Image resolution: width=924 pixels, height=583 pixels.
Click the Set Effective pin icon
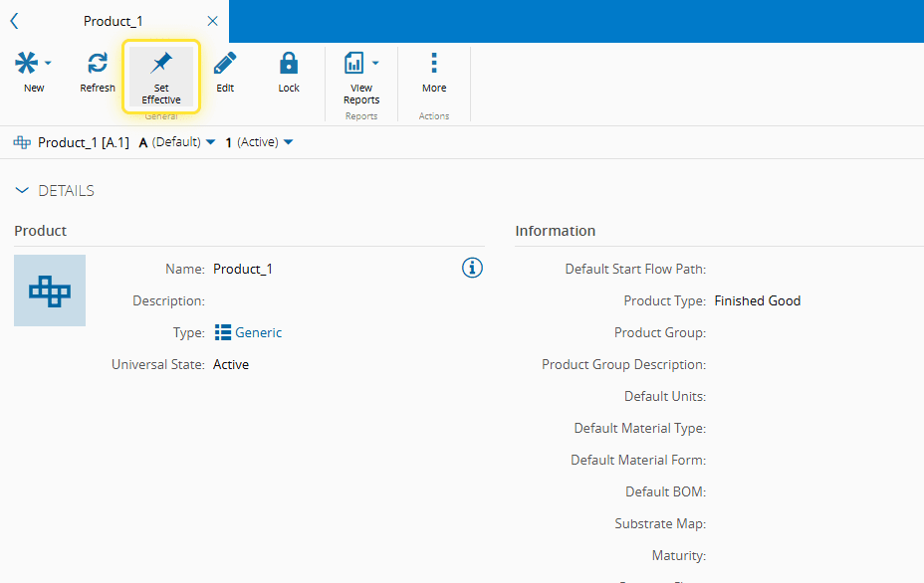coord(161,64)
